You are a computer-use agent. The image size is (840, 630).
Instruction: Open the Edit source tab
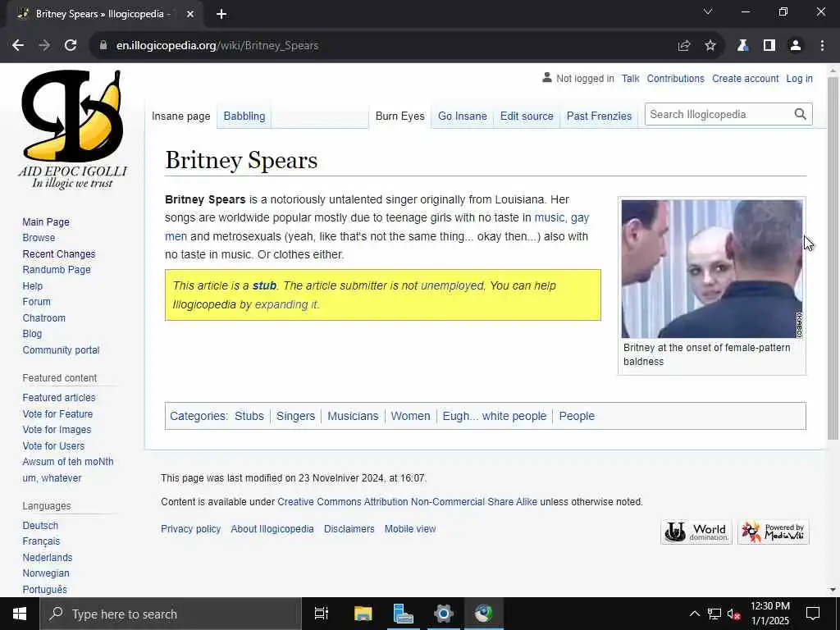click(527, 116)
